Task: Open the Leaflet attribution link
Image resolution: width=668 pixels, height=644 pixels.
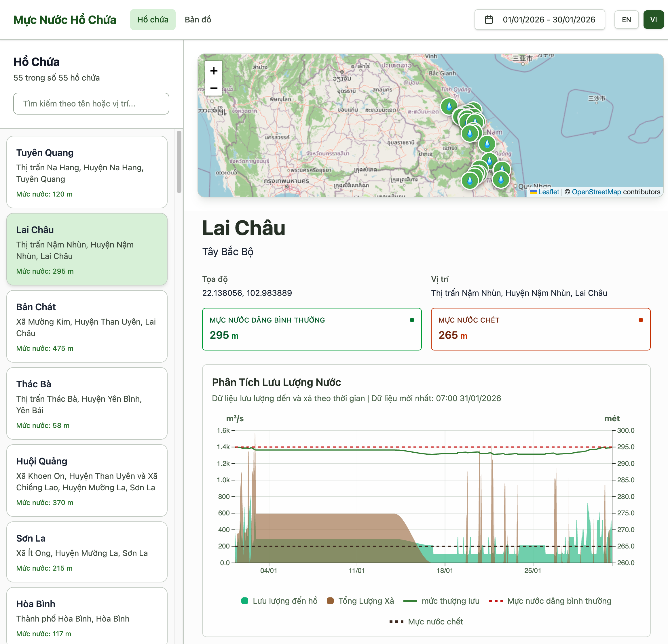Action: [549, 192]
